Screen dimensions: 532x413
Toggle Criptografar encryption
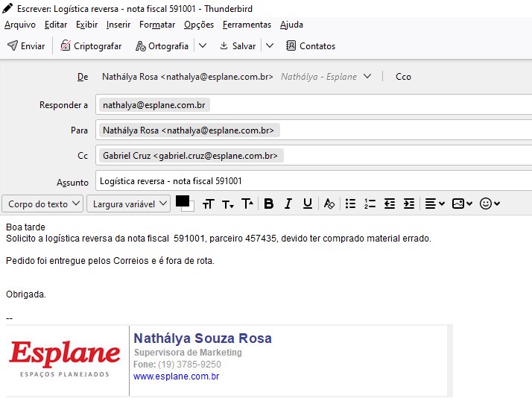click(90, 46)
